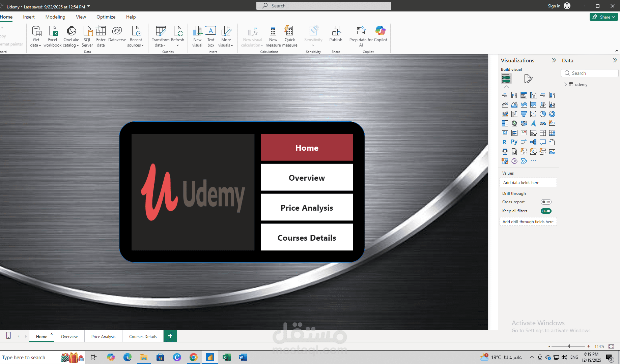Screen dimensions: 620x364
Task: Open the Transform data dropdown
Action: click(x=161, y=36)
